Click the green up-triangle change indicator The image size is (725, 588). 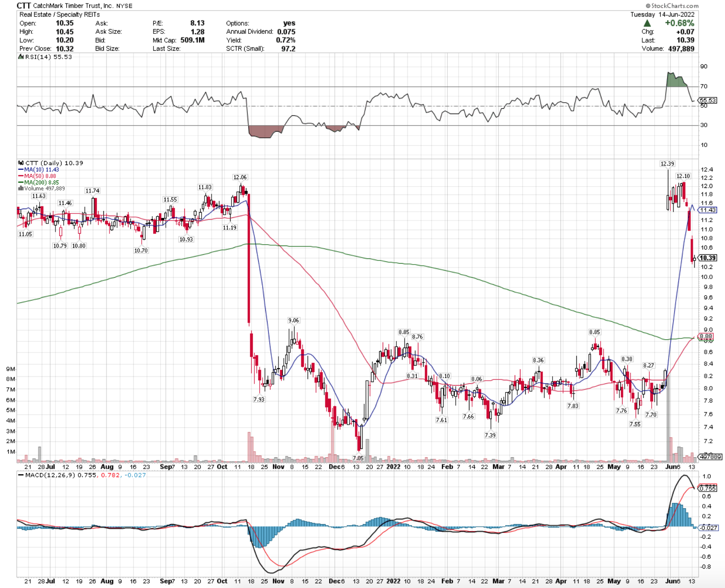pyautogui.click(x=647, y=23)
